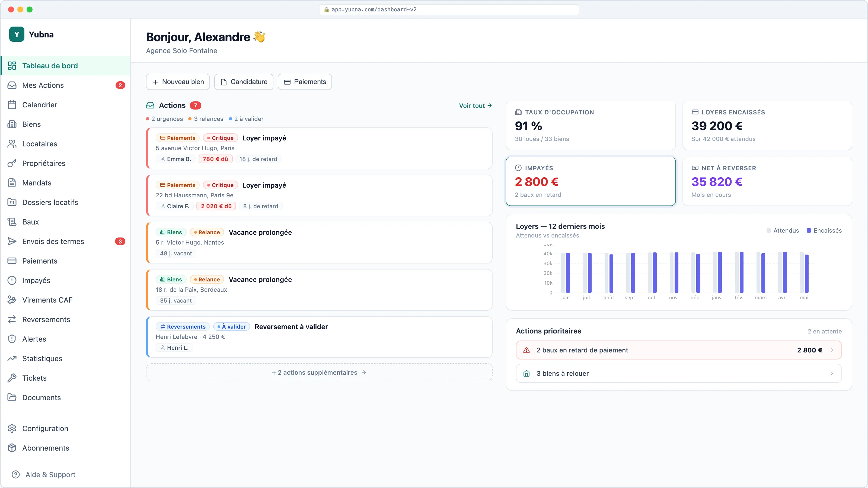Click the house icon for biens à relouer
Viewport: 868px width, 488px height.
(526, 374)
